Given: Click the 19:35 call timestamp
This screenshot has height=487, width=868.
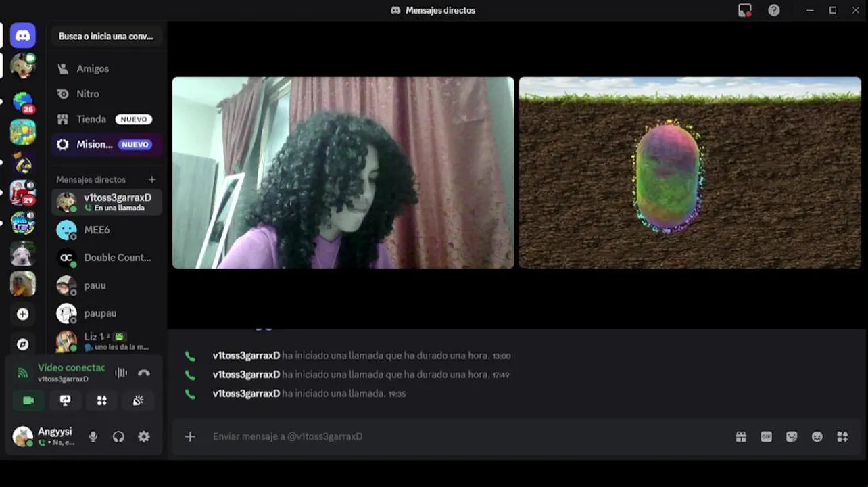Looking at the screenshot, I should point(397,394).
